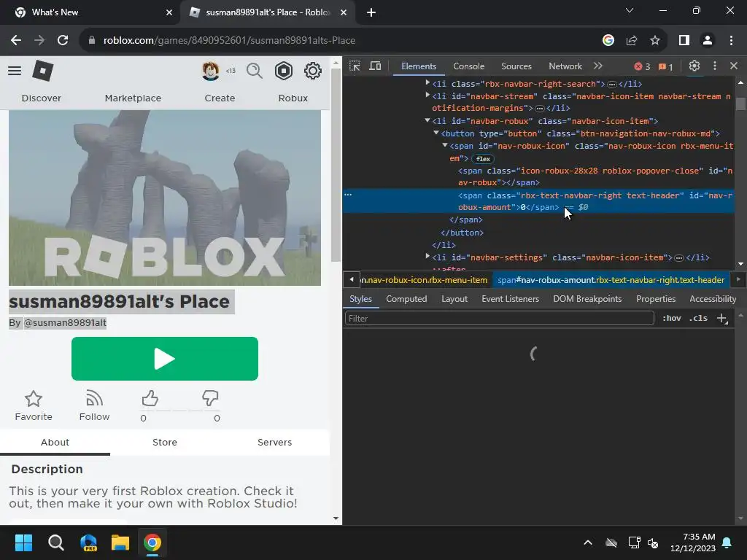
Task: Click the Roblox place thumbnail image
Action: [x=165, y=198]
